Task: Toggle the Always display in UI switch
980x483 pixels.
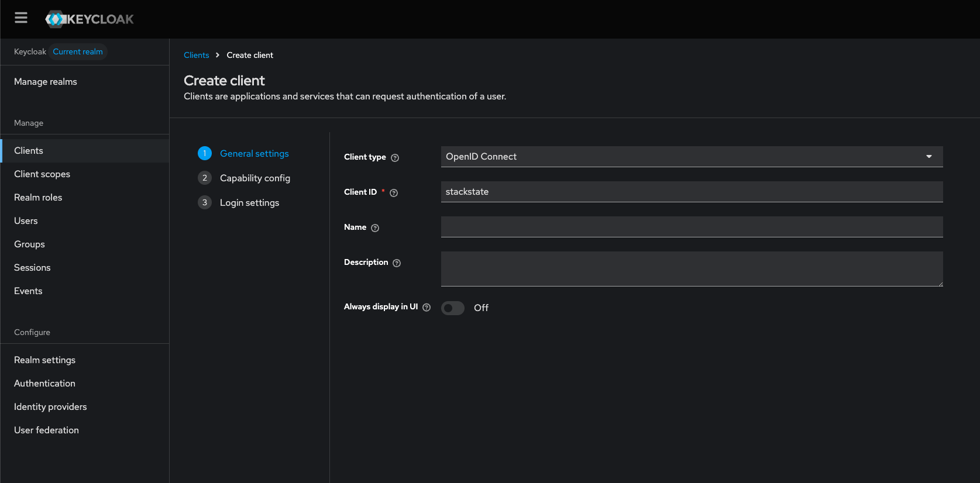Action: click(x=453, y=308)
